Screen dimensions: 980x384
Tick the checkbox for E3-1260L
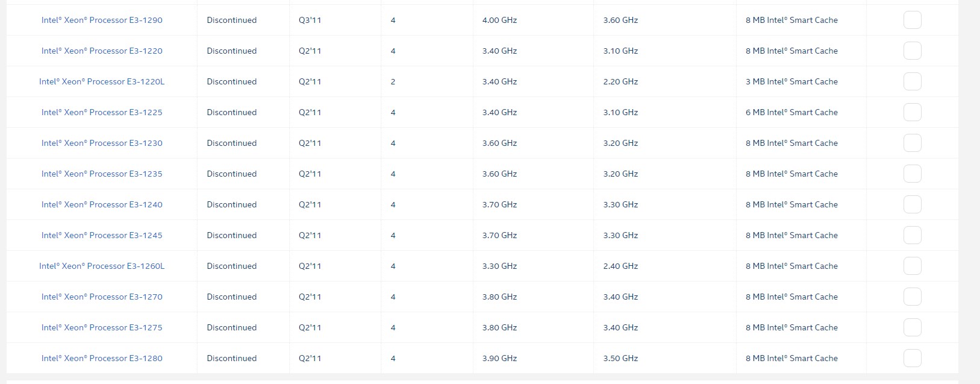pos(912,266)
